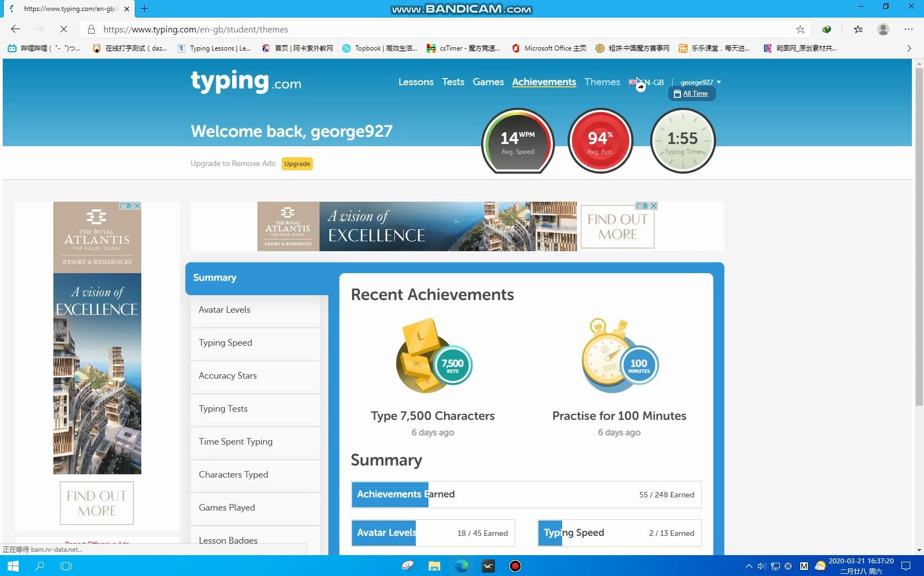Click the 14 WPM average speed gauge
924x576 pixels.
click(518, 141)
